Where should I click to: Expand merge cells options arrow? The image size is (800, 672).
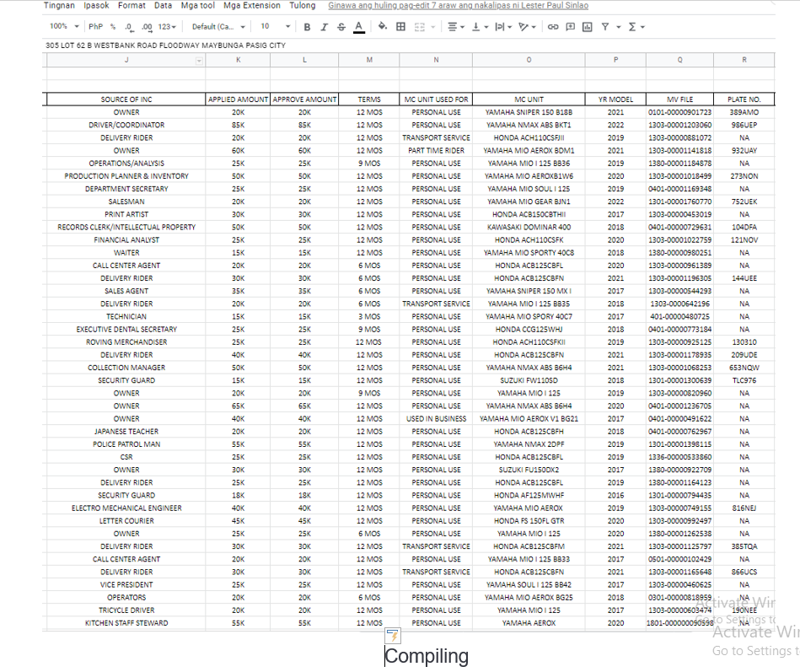pos(433,27)
